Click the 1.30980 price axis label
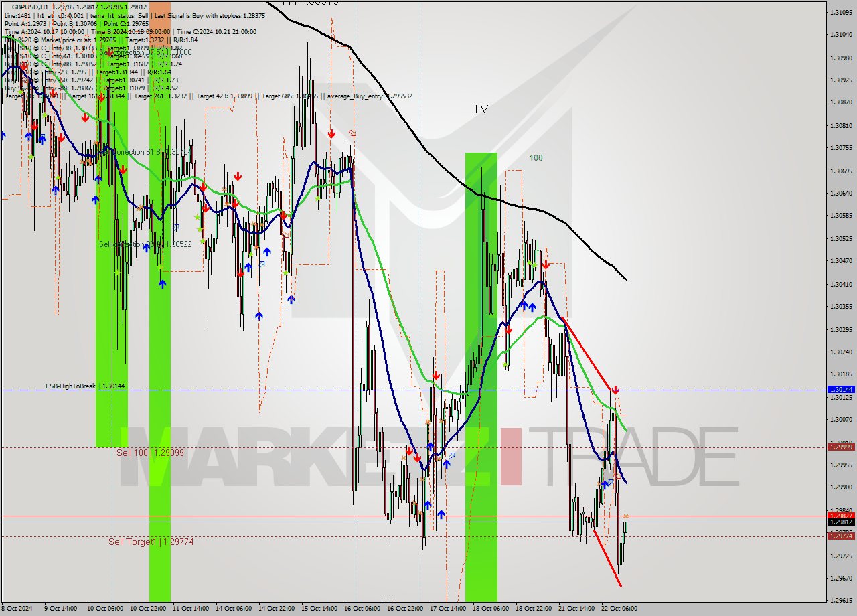This screenshot has height=616, width=857. pyautogui.click(x=840, y=58)
